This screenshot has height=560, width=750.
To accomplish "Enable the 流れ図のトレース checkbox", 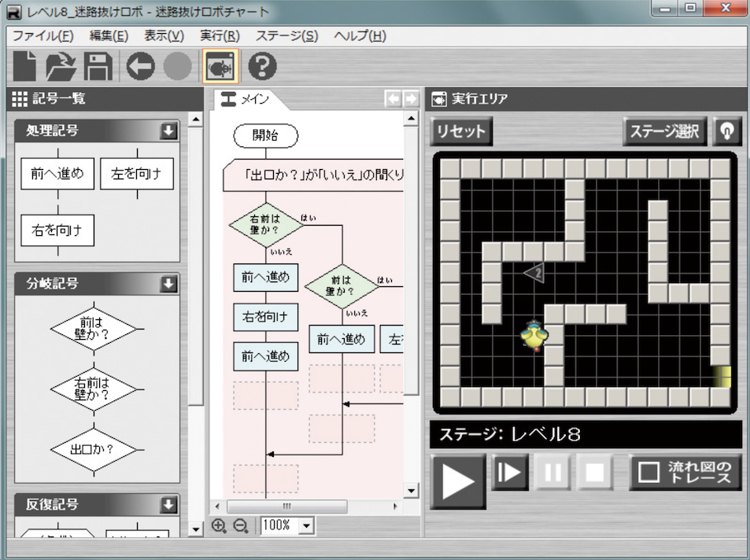I will tap(649, 473).
